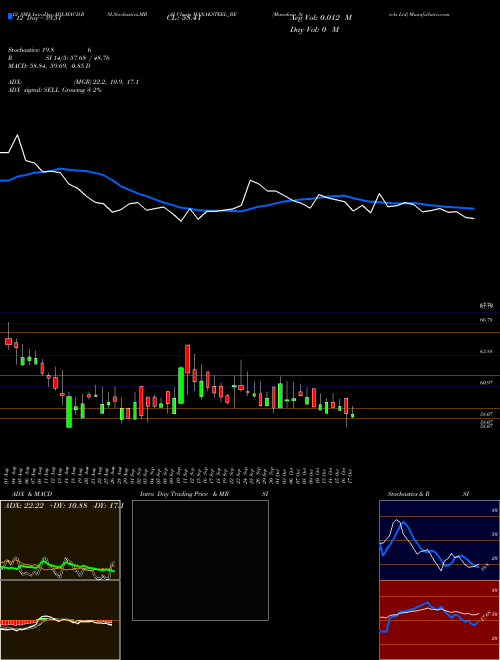Image resolution: width=500 pixels, height=660 pixels.
Task: Click the last small green candle
Action: point(353,415)
